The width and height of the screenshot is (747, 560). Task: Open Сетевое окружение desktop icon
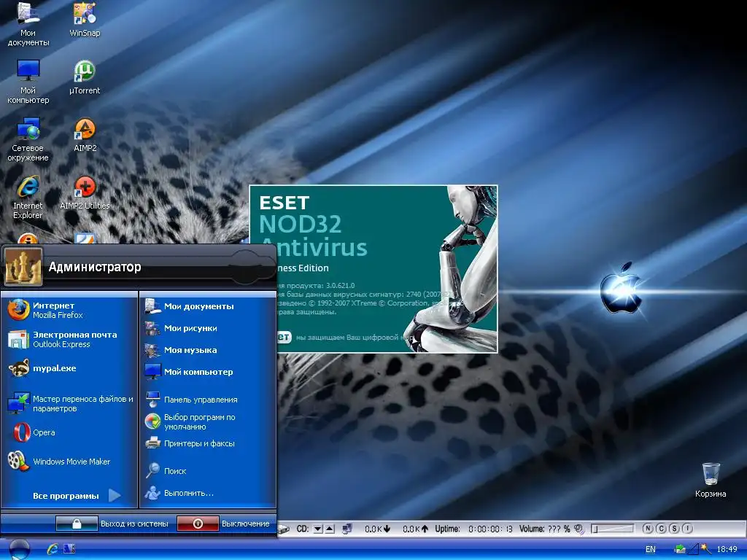point(28,139)
